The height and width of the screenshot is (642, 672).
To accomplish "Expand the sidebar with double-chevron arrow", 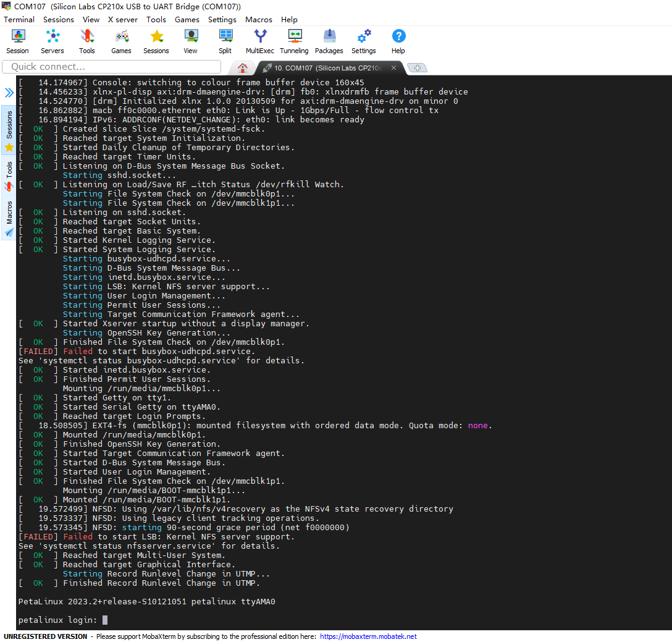I will click(x=9, y=92).
